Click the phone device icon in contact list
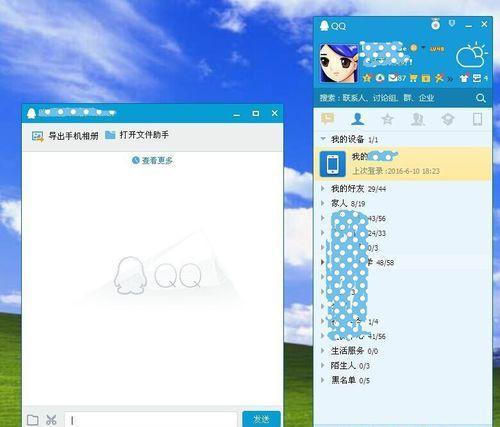The width and height of the screenshot is (500, 427). coord(333,163)
